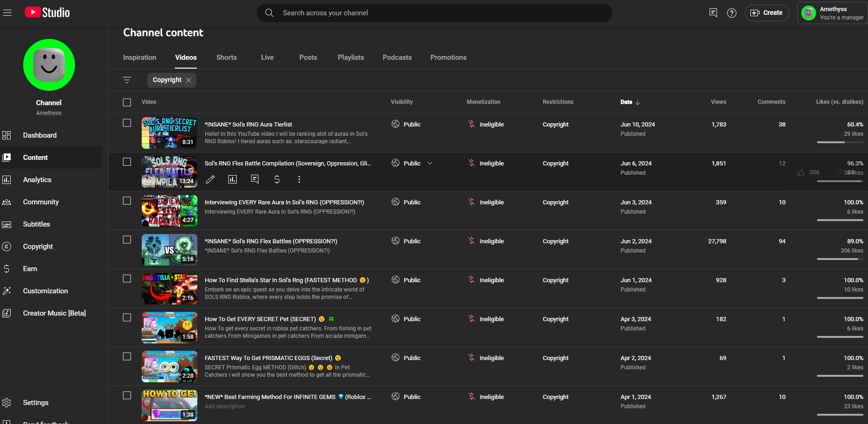Open the Flex Battles 5:16 video thumbnail
The image size is (868, 424).
[170, 250]
